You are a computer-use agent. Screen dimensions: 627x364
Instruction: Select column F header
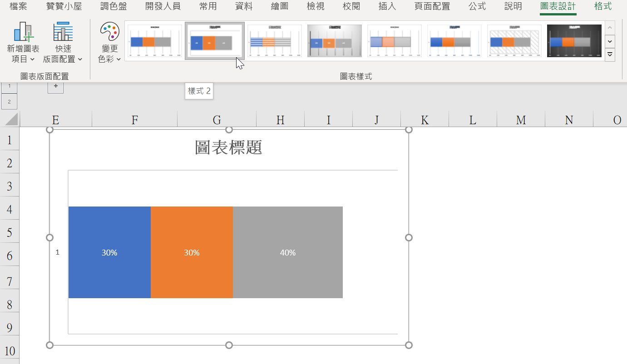(x=135, y=120)
